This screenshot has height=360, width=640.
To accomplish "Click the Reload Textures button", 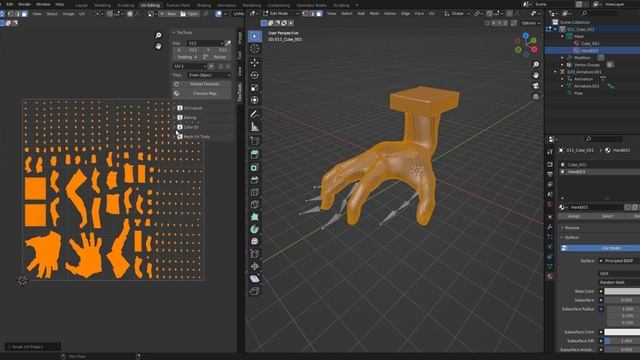I will [202, 84].
